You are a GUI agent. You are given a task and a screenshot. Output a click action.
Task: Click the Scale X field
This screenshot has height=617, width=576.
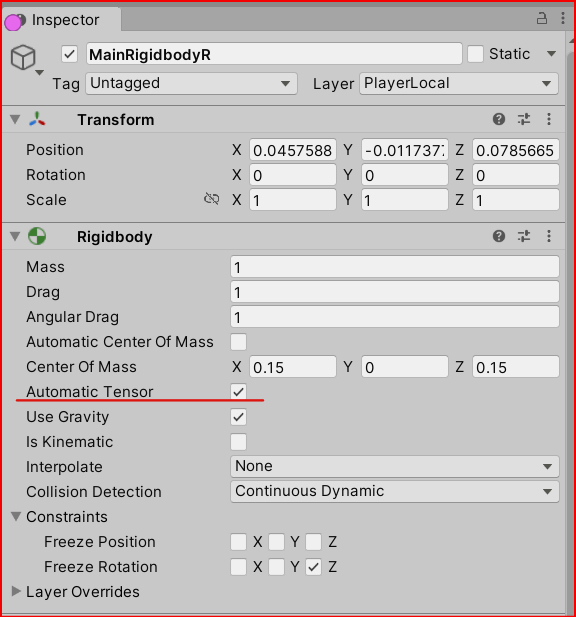(293, 200)
